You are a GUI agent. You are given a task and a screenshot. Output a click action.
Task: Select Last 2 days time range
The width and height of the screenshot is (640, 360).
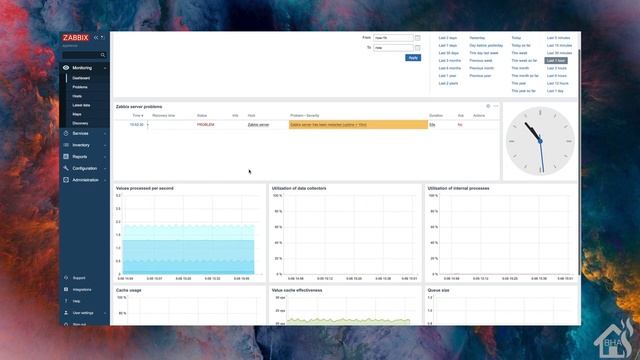tap(448, 38)
